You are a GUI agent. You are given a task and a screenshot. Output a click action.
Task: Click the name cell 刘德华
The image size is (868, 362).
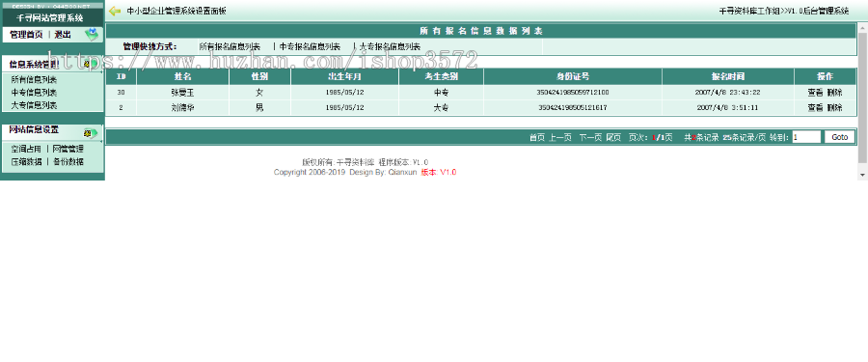(x=182, y=108)
